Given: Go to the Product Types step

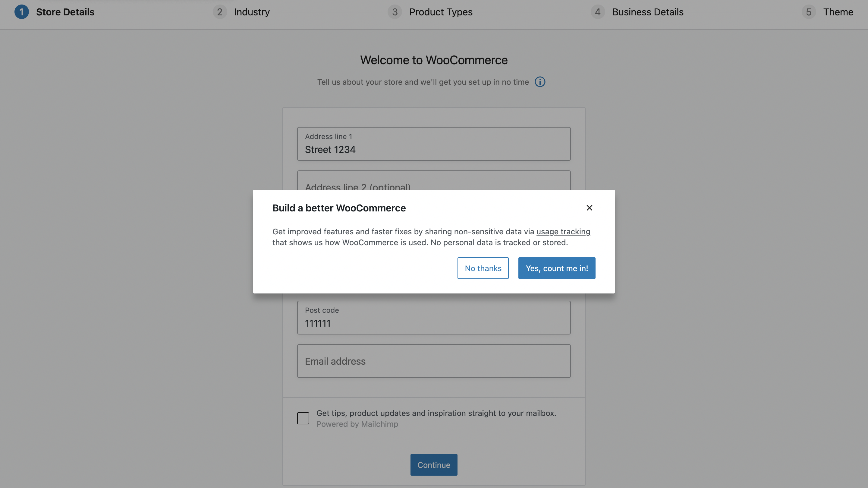Looking at the screenshot, I should [440, 12].
